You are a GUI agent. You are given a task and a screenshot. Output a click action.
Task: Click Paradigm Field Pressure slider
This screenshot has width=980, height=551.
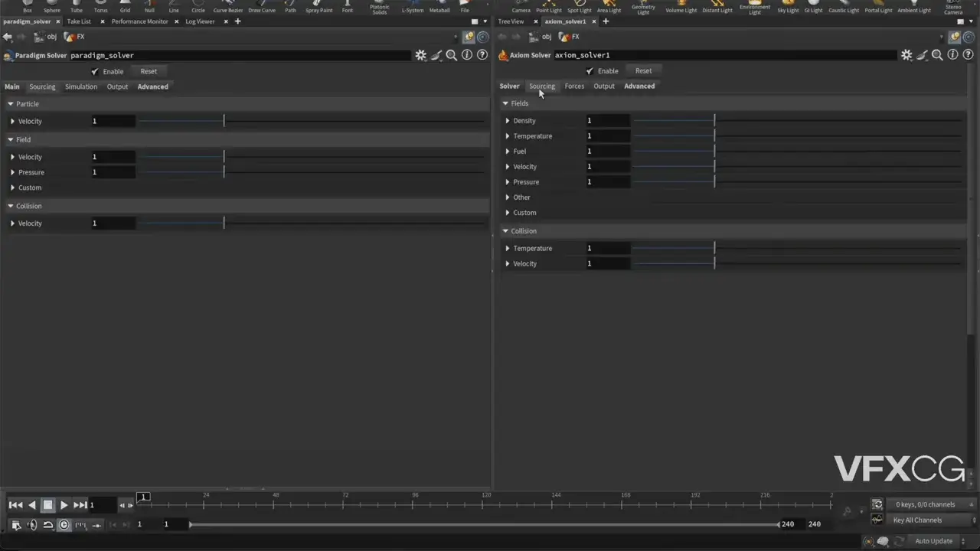(x=312, y=172)
